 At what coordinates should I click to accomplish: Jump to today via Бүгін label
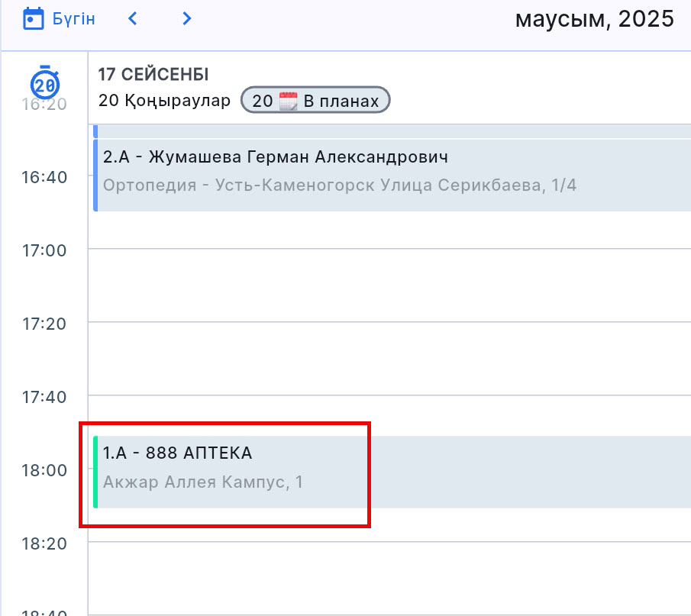point(73,18)
